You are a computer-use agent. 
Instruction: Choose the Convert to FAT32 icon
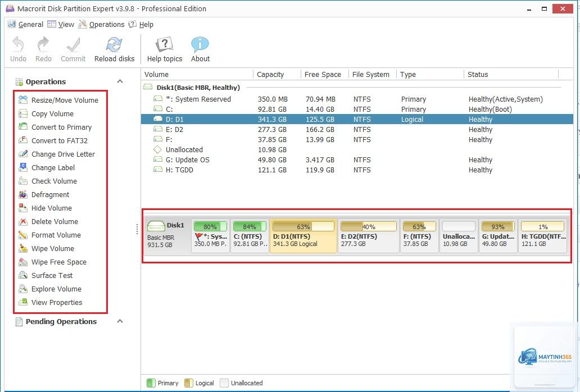(23, 140)
